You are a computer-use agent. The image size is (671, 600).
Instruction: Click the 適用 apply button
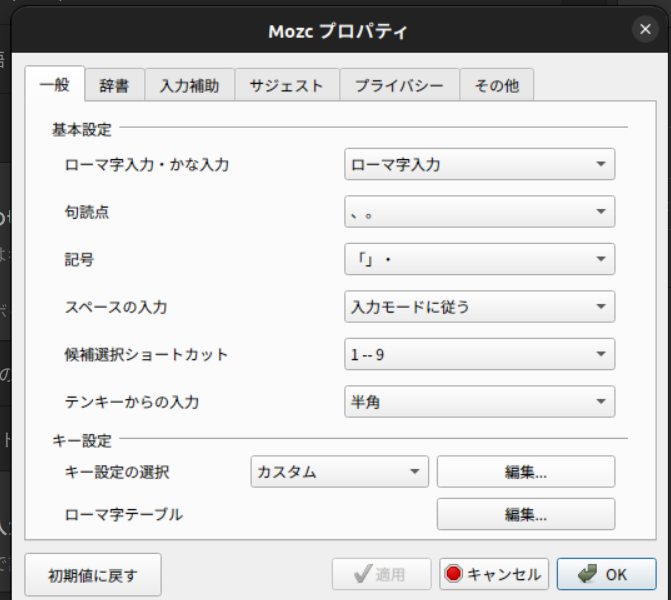(381, 574)
